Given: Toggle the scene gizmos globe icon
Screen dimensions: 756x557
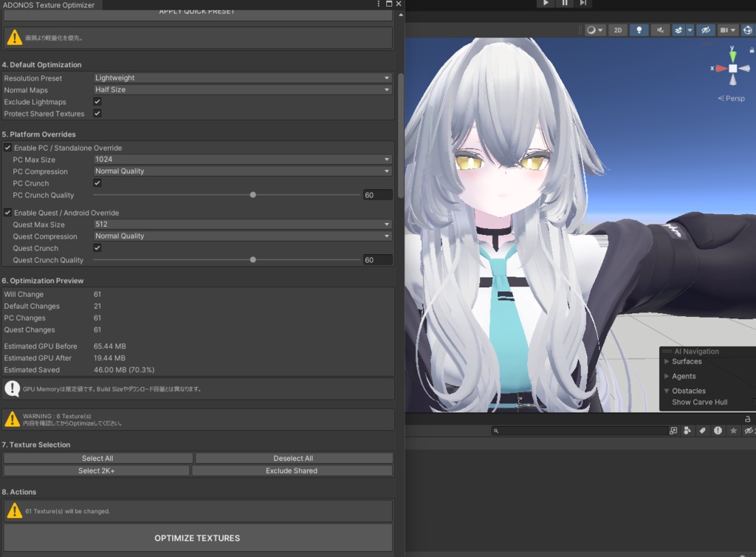Looking at the screenshot, I should point(747,30).
